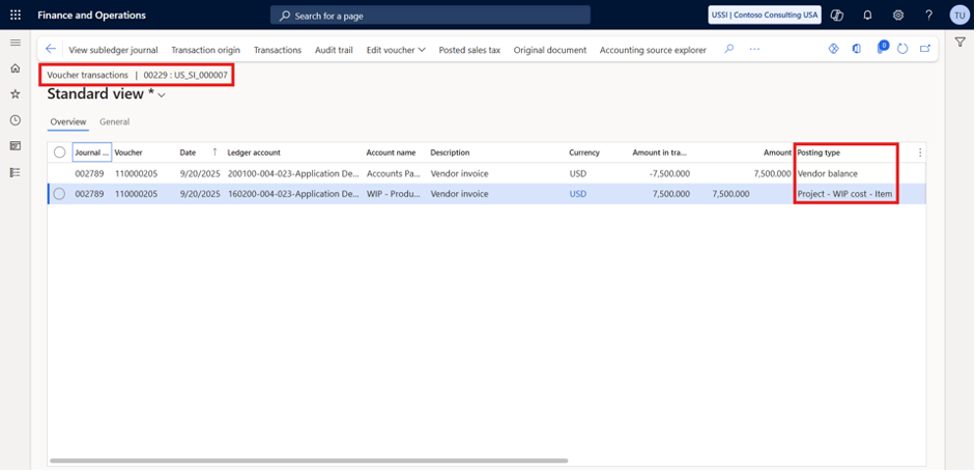Screen dimensions: 977x472
Task: Click the USD currency link in selected row
Action: tap(578, 194)
